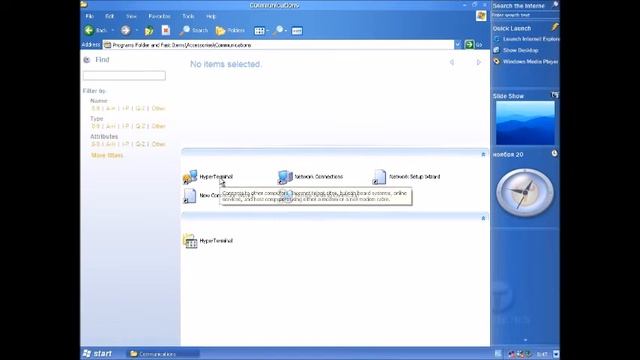Click the Find text input box

click(124, 76)
